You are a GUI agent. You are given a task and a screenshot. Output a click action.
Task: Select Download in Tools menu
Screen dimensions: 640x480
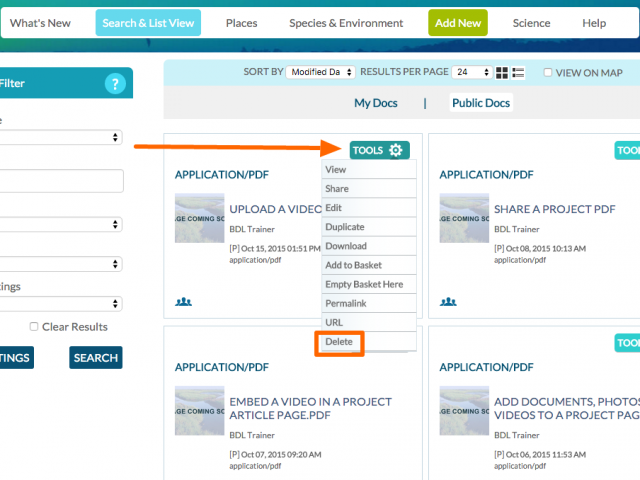pyautogui.click(x=369, y=246)
